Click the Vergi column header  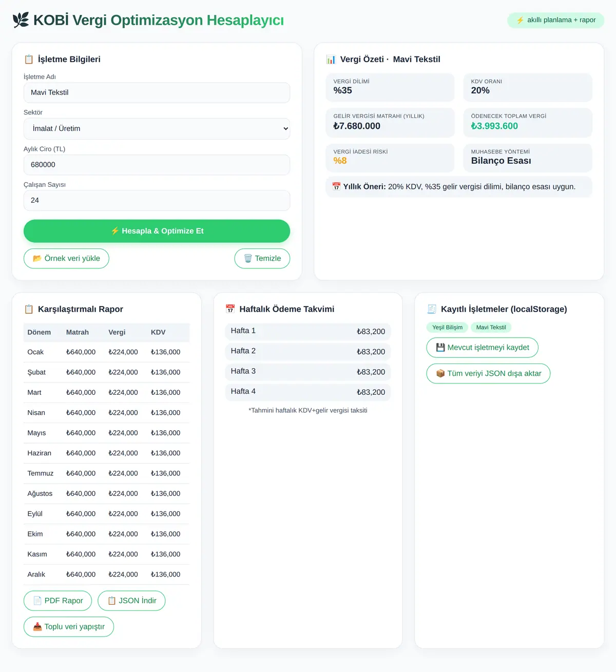117,332
